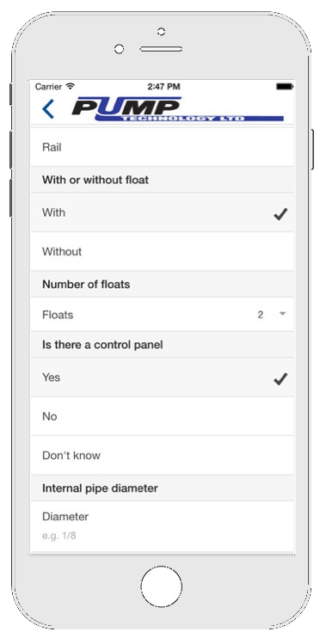Click the checkmark beside Yes
This screenshot has width=320, height=644.
click(x=280, y=378)
